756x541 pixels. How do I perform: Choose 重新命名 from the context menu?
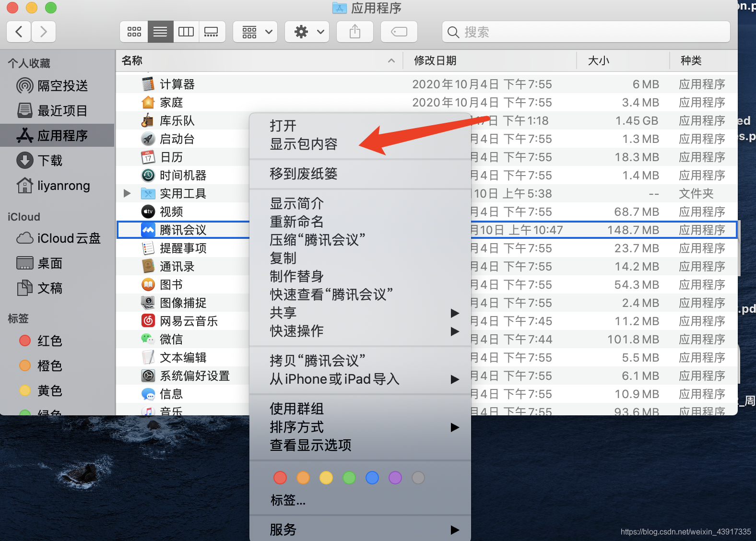pyautogui.click(x=360, y=222)
